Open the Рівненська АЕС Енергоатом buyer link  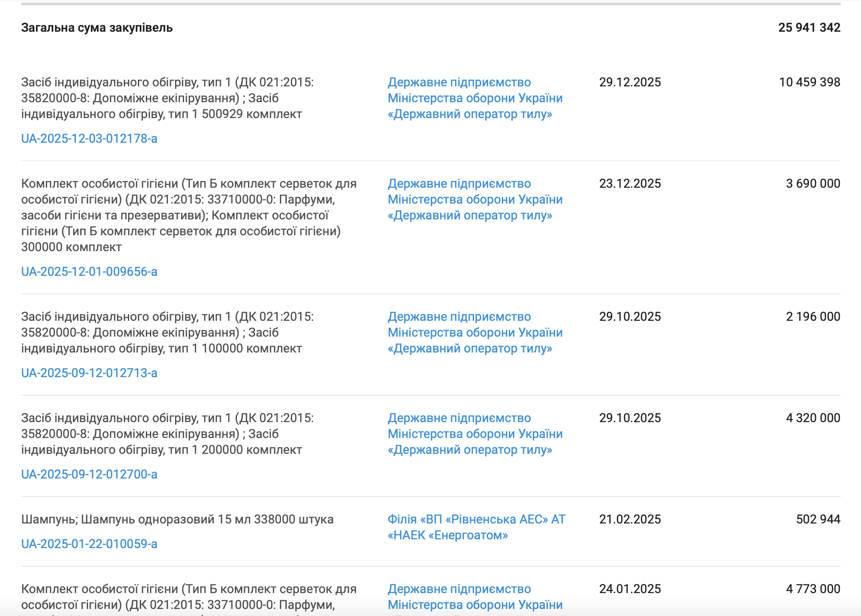coord(476,527)
